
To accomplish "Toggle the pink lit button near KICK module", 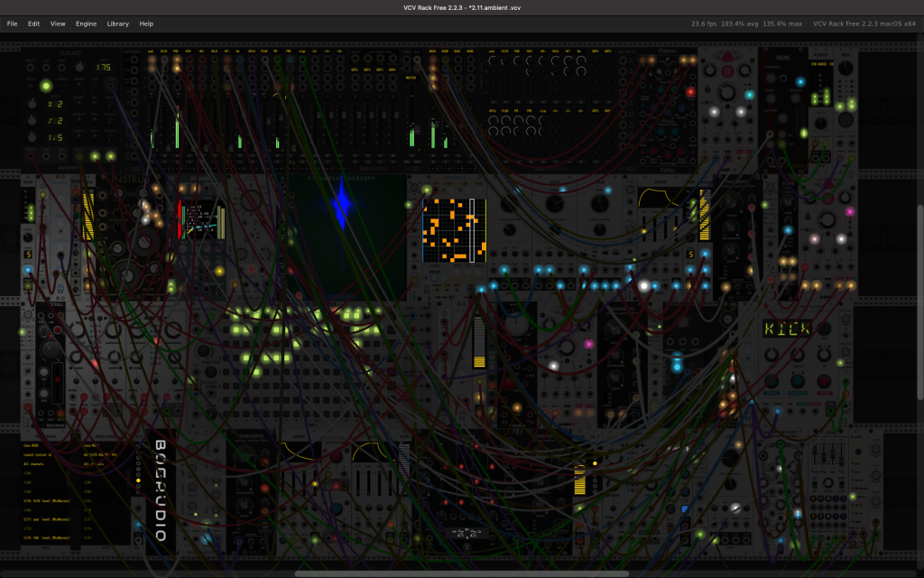I will (850, 211).
